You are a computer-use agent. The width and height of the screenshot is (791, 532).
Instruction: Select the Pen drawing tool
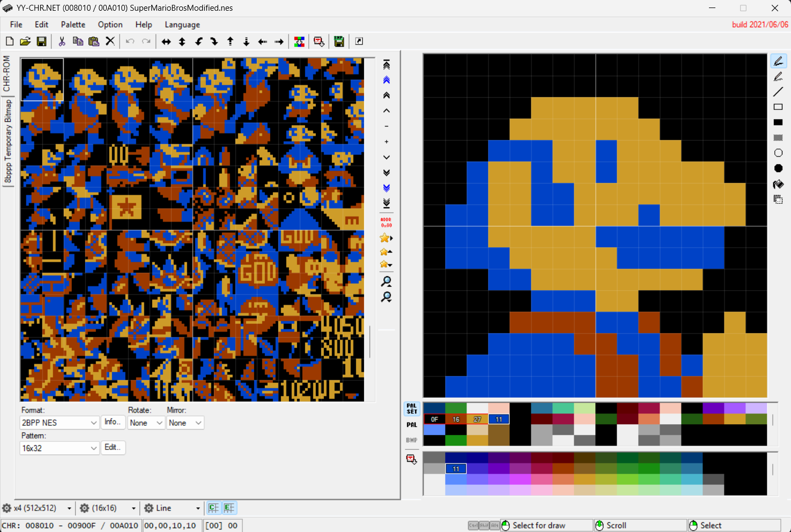(x=779, y=61)
